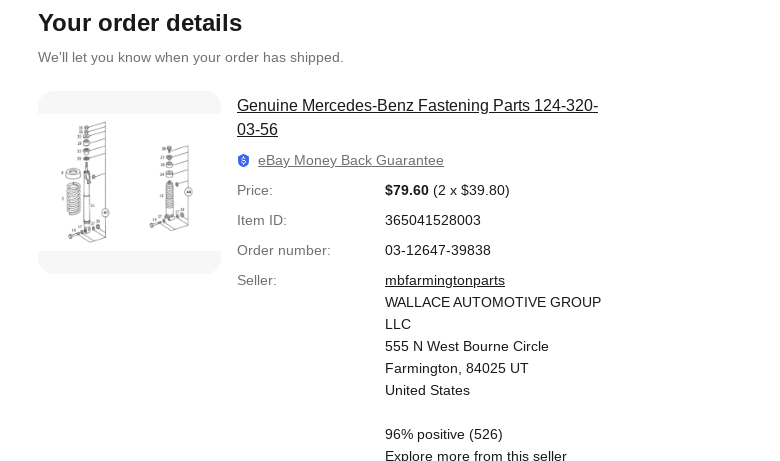Click the Your order details heading

click(140, 23)
